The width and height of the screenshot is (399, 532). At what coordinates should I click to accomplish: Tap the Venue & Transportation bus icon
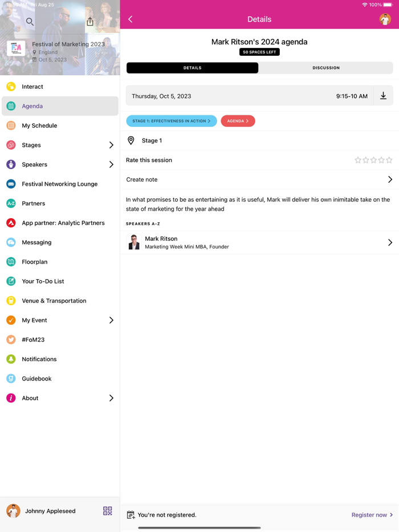coord(11,301)
